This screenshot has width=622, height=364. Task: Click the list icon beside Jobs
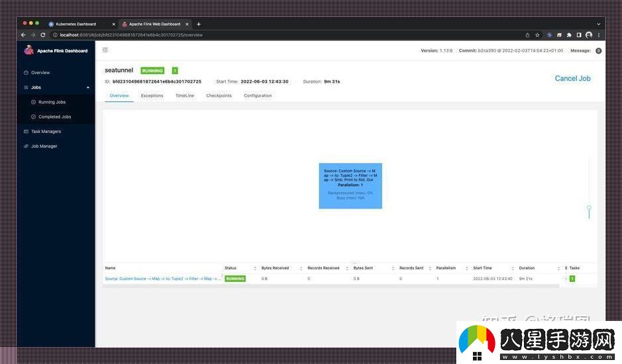click(x=26, y=87)
